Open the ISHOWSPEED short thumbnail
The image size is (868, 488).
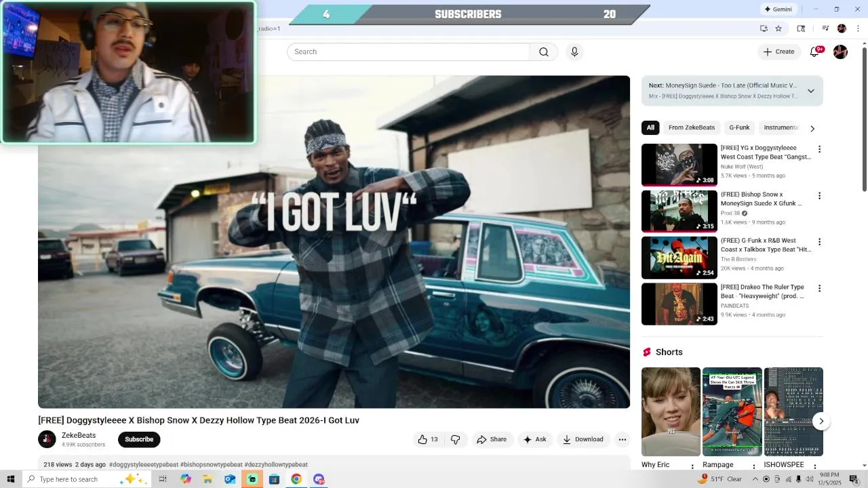point(793,412)
